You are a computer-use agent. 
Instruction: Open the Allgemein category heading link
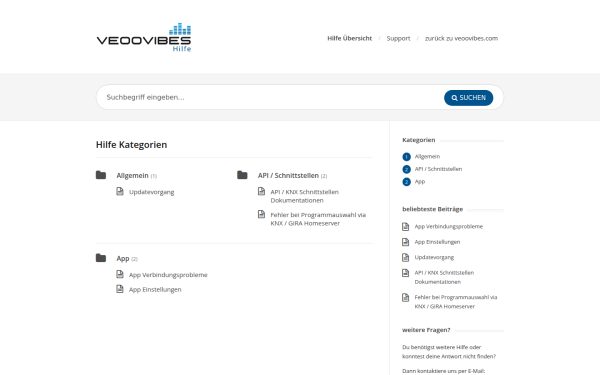click(132, 175)
